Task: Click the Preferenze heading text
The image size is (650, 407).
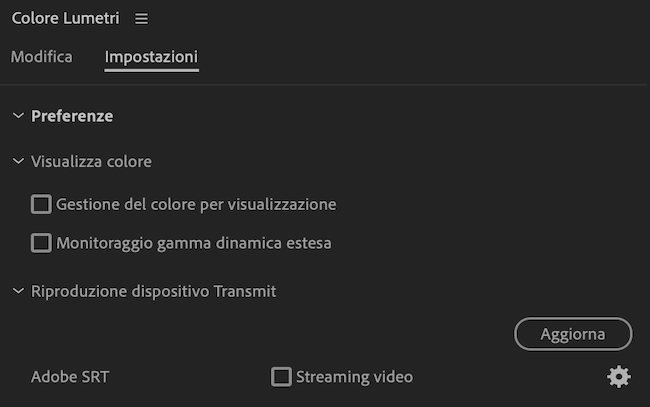Action: pos(72,116)
